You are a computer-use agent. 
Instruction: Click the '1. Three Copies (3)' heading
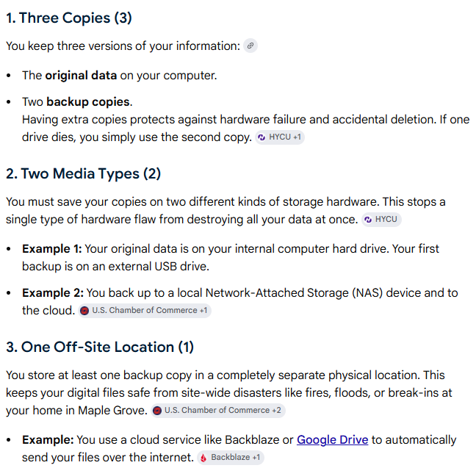point(69,18)
